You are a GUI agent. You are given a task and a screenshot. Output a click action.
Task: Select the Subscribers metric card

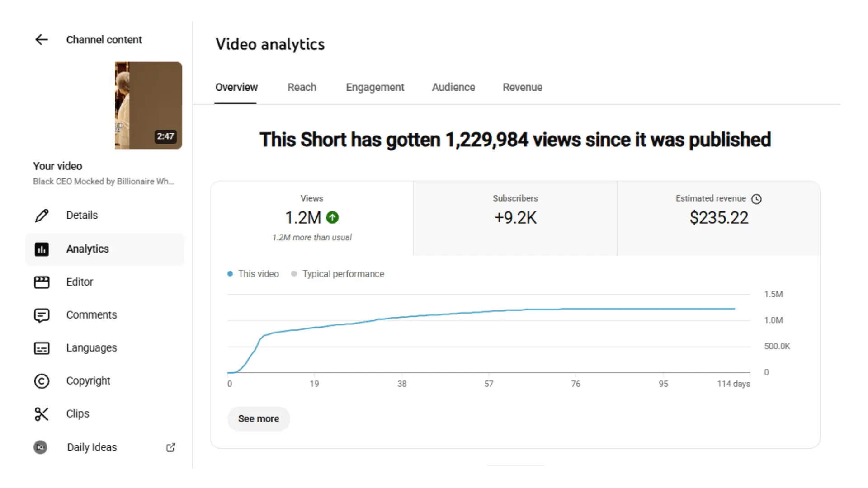(515, 218)
